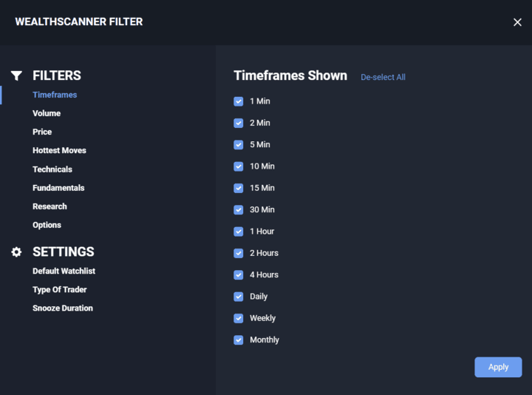532x395 pixels.
Task: Click the 30 Min label text
Action: (262, 209)
